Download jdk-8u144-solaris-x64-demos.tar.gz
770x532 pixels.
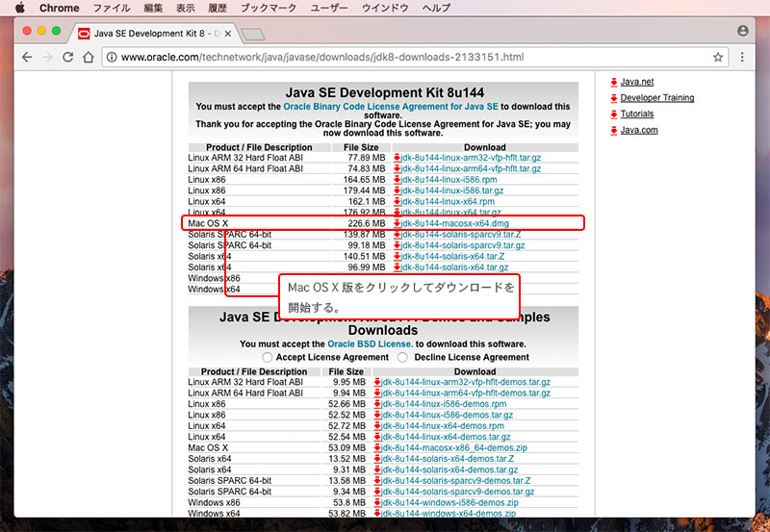pyautogui.click(x=449, y=469)
